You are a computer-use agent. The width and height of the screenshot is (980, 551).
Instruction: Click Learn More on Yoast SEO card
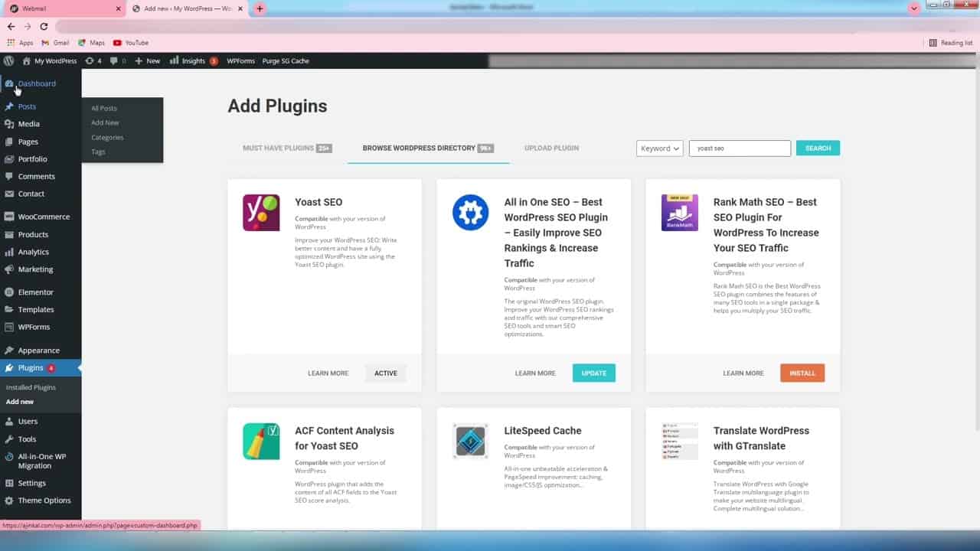point(328,373)
